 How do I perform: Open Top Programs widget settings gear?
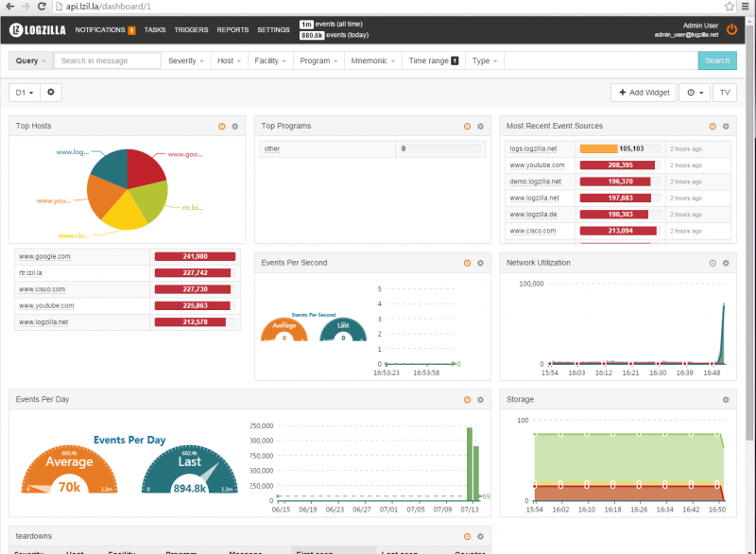(480, 127)
